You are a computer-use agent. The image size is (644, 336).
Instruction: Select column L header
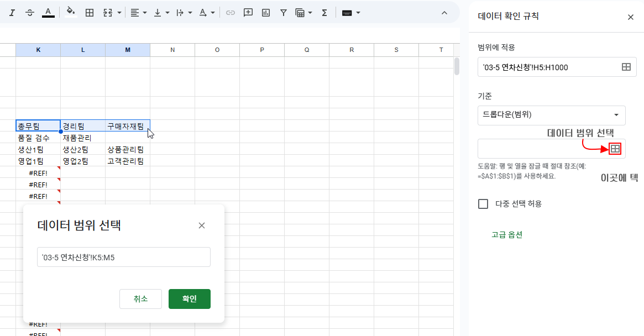(83, 50)
